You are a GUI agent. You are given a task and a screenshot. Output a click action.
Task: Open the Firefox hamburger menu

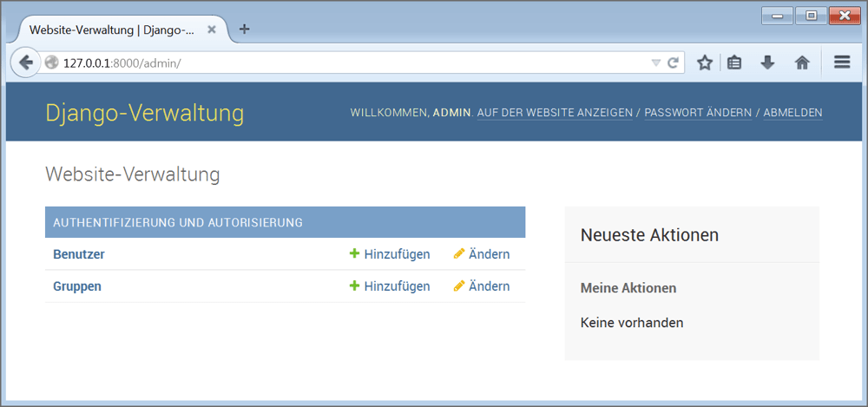click(x=841, y=62)
